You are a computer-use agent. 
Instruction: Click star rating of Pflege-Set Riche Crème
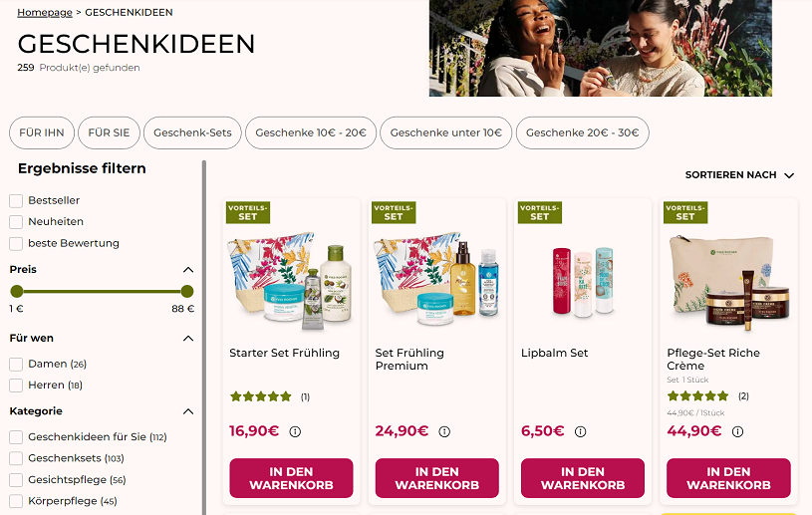698,396
